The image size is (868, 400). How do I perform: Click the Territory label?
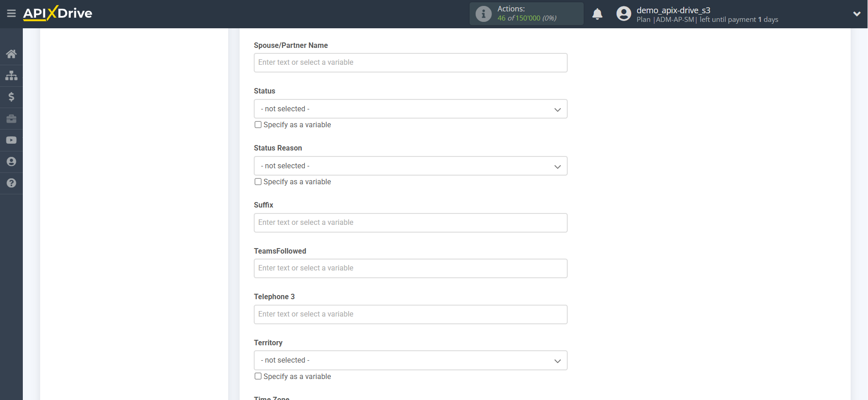point(268,343)
